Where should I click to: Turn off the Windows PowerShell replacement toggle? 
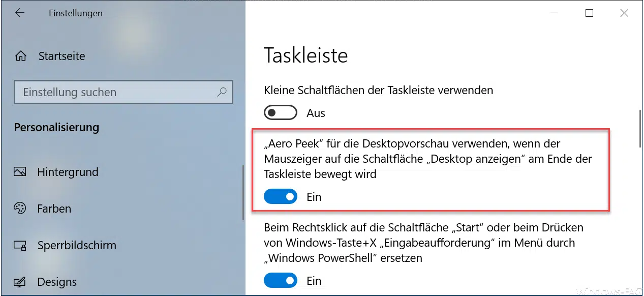point(280,281)
